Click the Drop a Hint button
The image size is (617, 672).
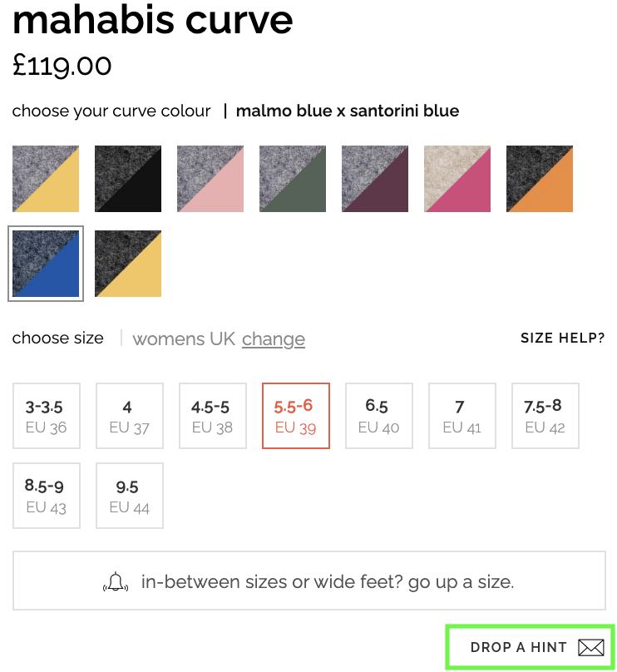point(519,647)
